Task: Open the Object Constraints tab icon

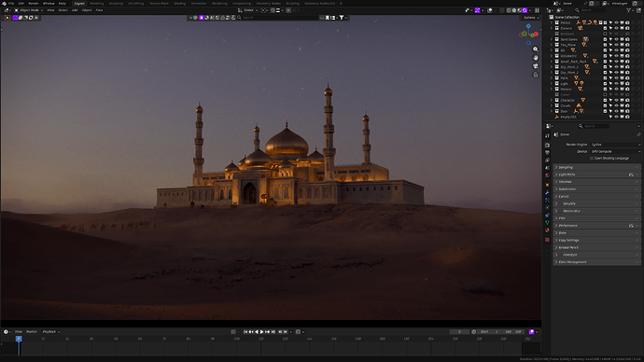Action: [x=547, y=216]
